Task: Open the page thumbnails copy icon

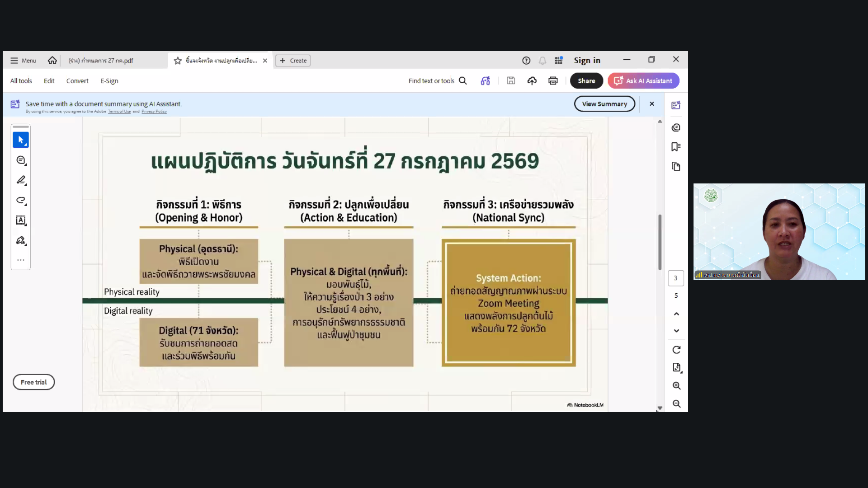Action: coord(676,167)
